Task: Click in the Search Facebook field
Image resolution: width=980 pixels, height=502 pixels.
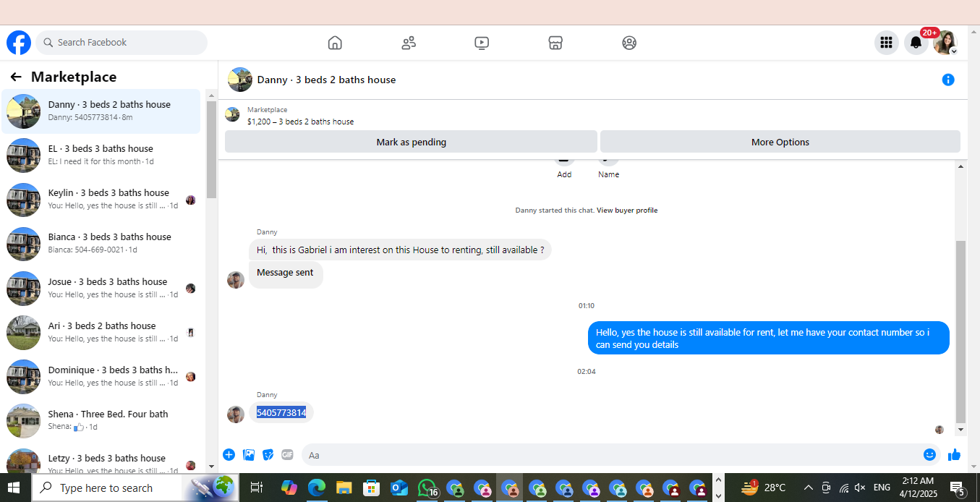Action: tap(122, 43)
